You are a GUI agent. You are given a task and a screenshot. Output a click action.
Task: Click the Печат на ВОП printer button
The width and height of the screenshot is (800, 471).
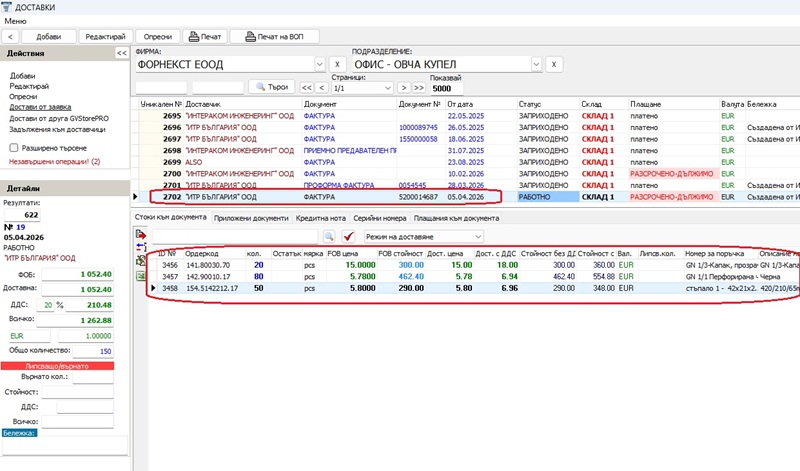274,36
